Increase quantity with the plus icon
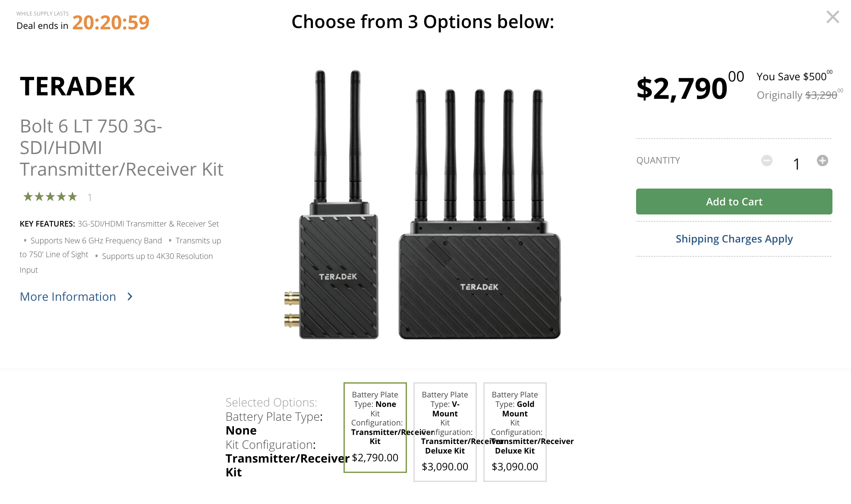This screenshot has width=851, height=504. click(x=823, y=161)
